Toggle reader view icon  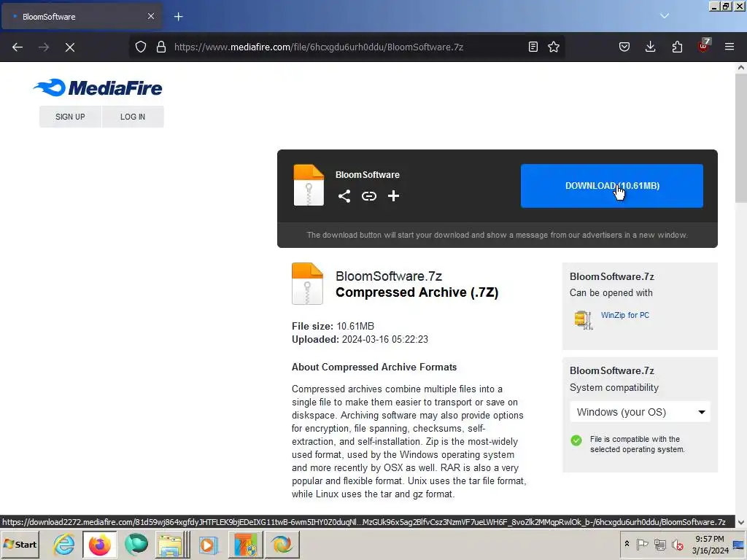(x=533, y=47)
